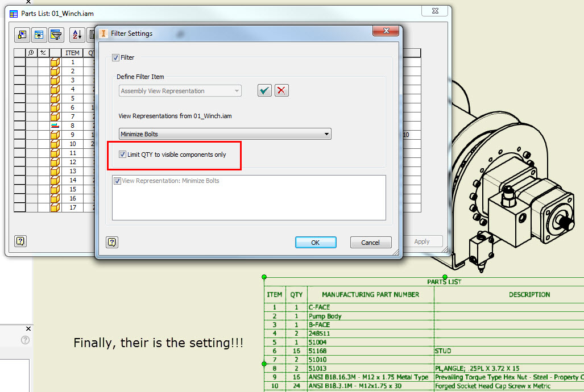The image size is (584, 392).
Task: Click the Column Chooser toolbar icon
Action: [22, 35]
